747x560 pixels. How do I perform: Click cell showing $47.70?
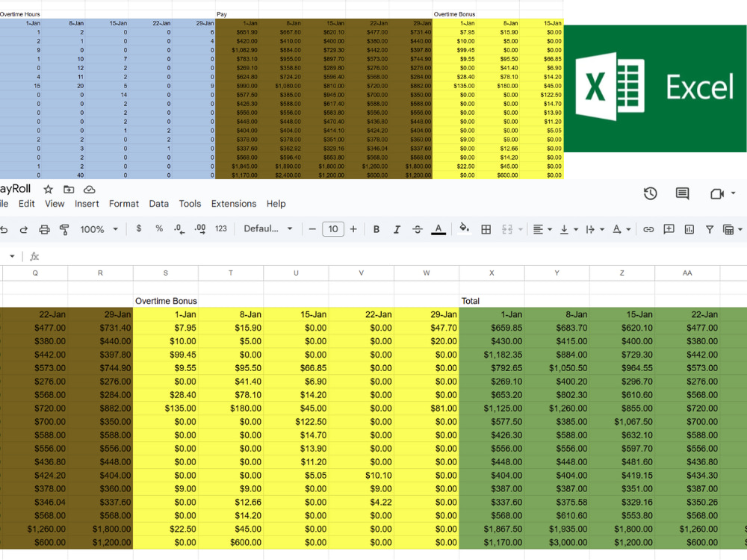tap(427, 328)
